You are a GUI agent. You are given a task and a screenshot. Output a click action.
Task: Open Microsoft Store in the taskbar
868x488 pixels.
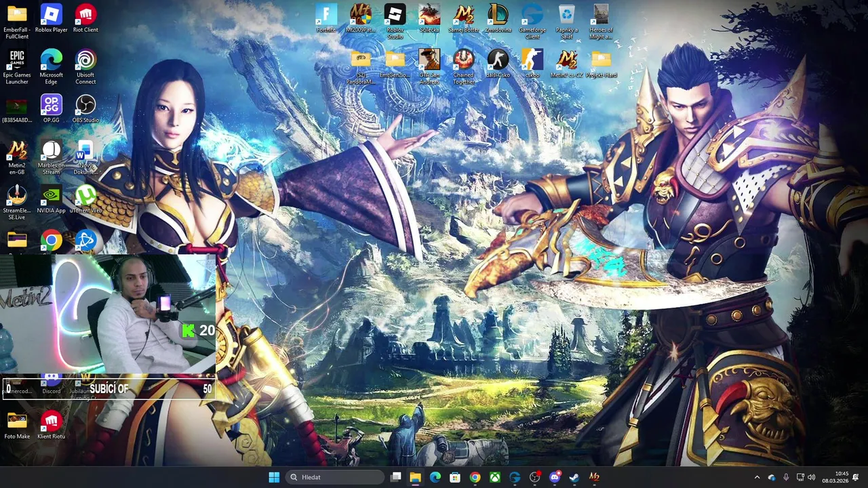tap(455, 477)
